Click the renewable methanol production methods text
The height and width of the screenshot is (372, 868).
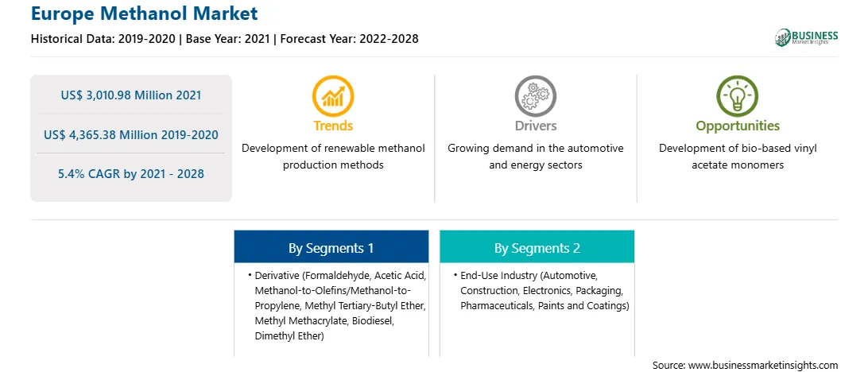[x=333, y=157]
